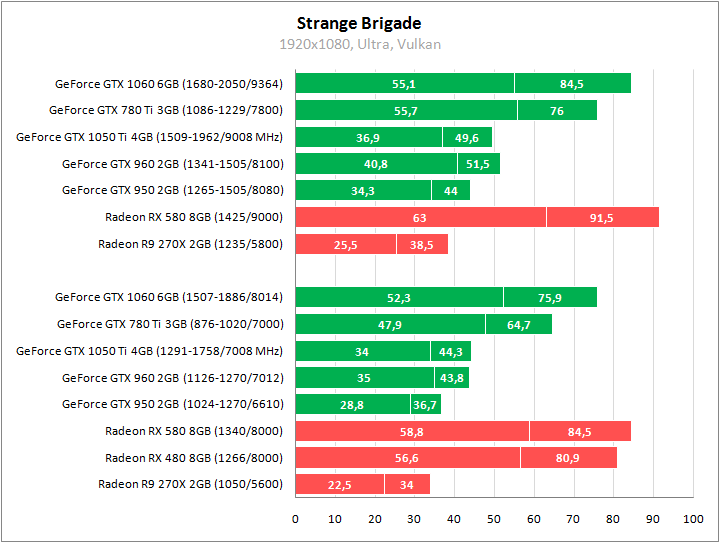Screen dimensions: 720x543
Task: Click the green bar segment showing 75,9
Action: click(549, 297)
